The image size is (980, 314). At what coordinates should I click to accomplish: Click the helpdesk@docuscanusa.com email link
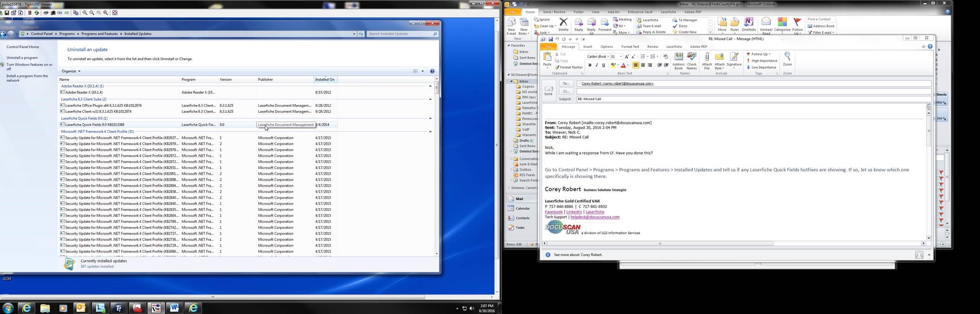click(x=595, y=217)
